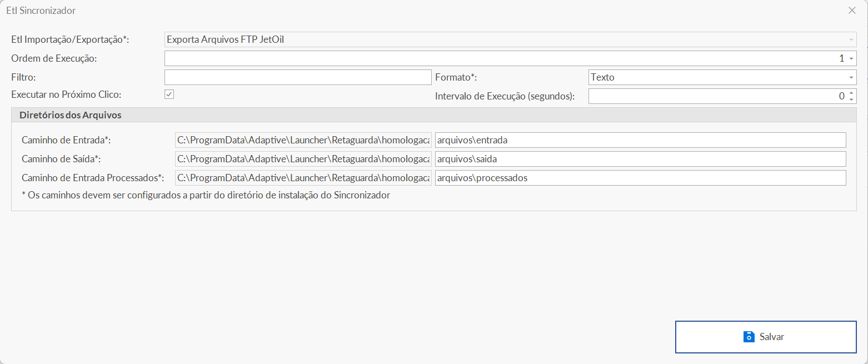Select the arquivos\entrada path field
The height and width of the screenshot is (364, 868).
pos(640,140)
